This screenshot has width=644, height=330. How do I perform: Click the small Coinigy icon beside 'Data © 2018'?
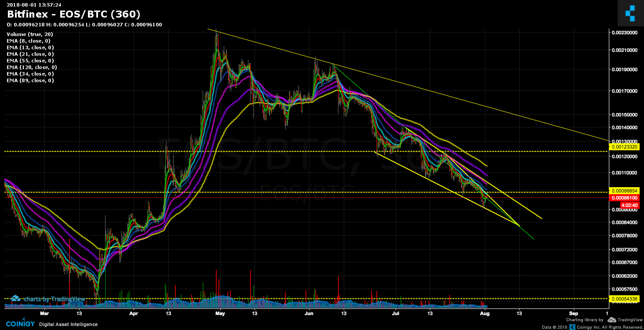(572, 327)
